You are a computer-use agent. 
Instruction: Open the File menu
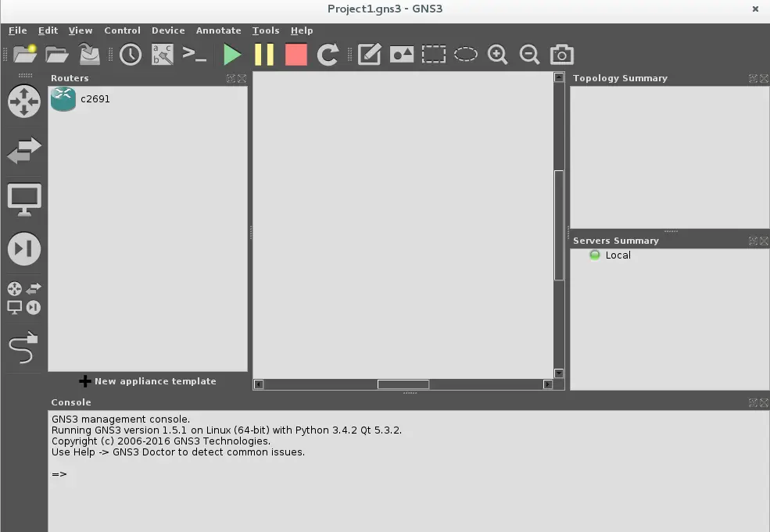click(x=18, y=30)
